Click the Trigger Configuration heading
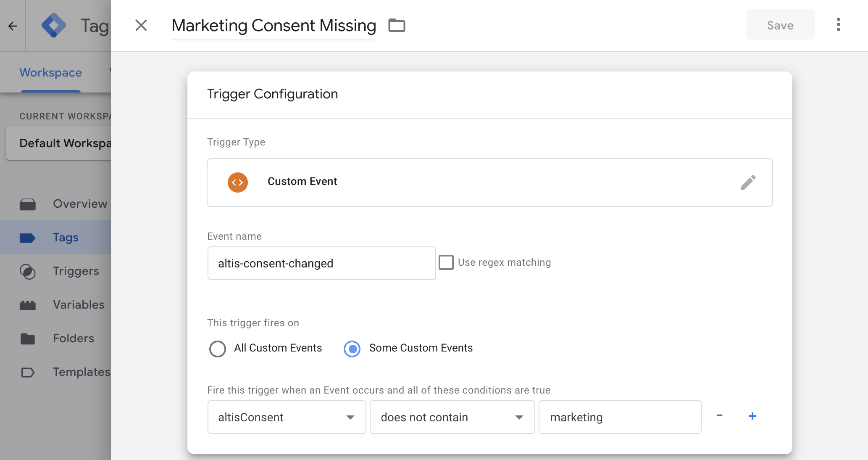 tap(273, 94)
